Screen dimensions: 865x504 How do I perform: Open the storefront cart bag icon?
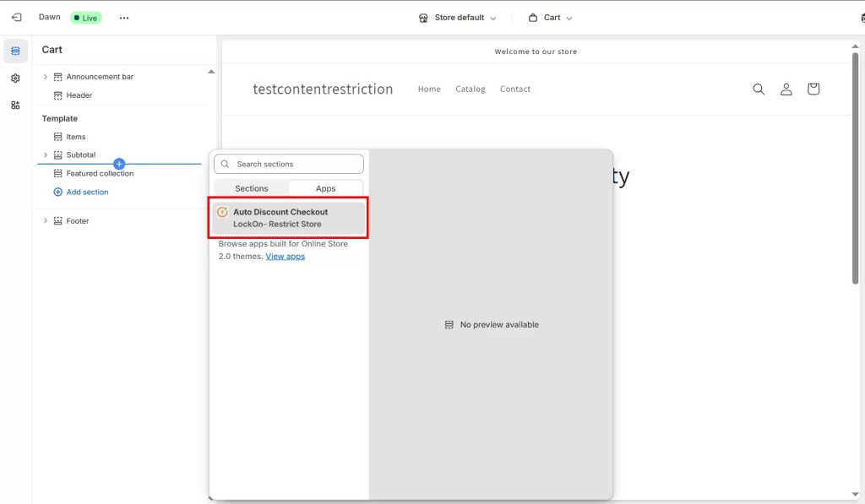813,89
